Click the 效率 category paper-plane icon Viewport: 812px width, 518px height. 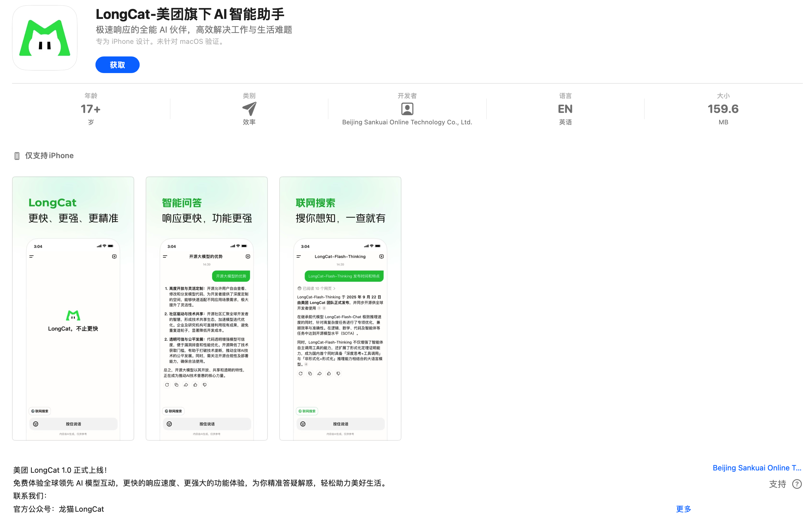tap(249, 109)
